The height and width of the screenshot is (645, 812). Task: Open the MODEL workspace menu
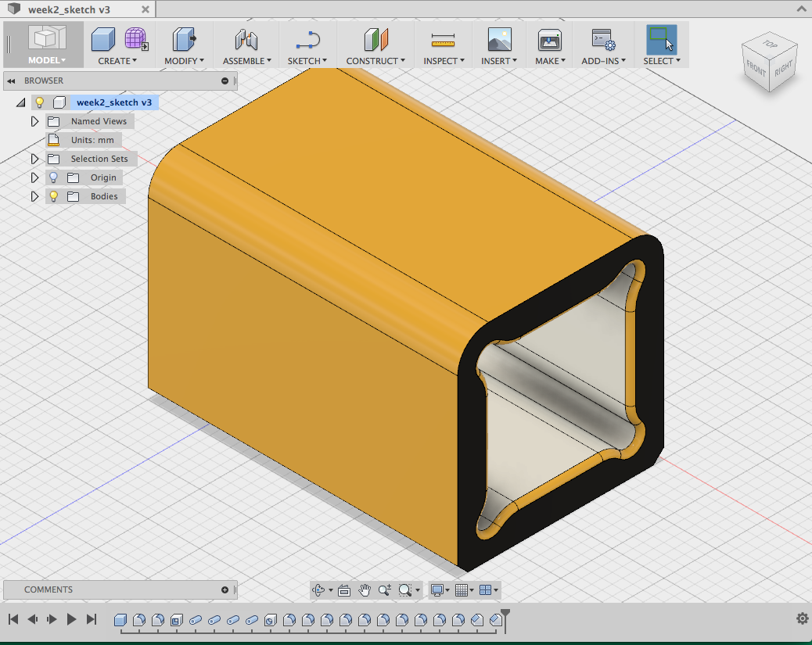point(47,60)
